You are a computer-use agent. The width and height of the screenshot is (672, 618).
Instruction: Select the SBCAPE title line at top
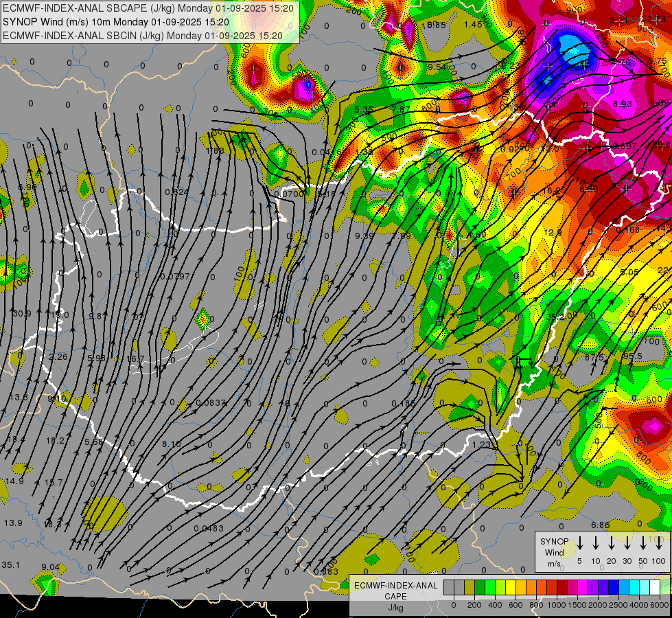[148, 8]
